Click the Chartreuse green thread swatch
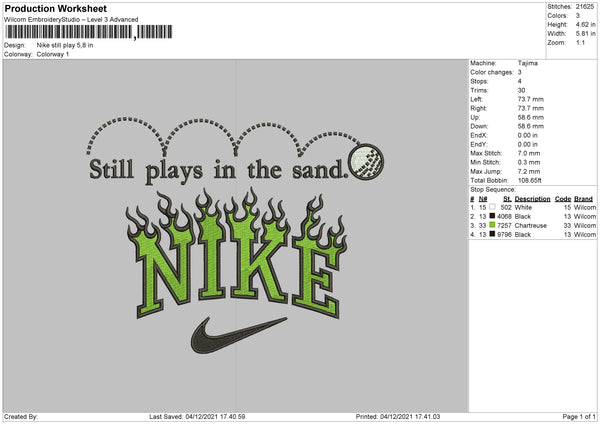600x424 pixels. [492, 225]
